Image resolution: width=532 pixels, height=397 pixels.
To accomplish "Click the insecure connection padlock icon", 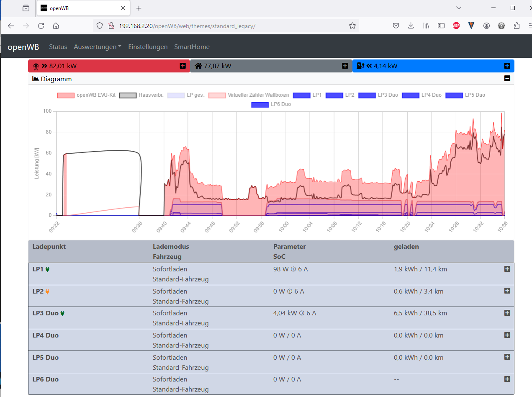I will click(111, 26).
